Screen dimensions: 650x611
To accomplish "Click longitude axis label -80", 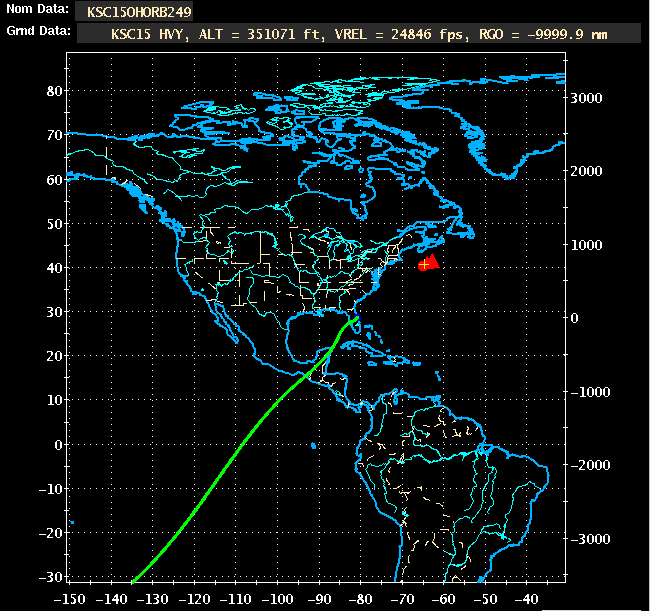I will click(x=361, y=599).
